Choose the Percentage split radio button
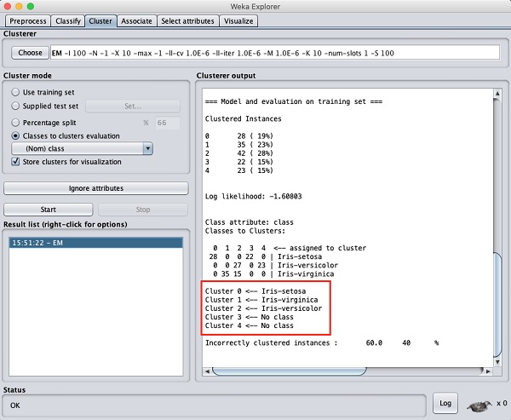 tap(16, 120)
